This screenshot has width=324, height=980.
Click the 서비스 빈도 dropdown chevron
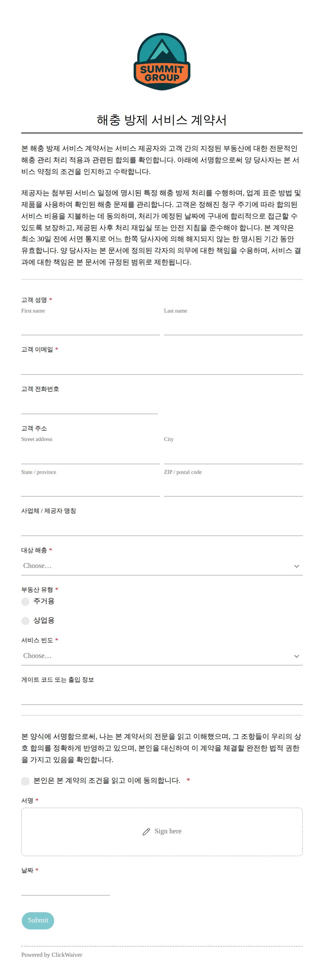pyautogui.click(x=297, y=656)
